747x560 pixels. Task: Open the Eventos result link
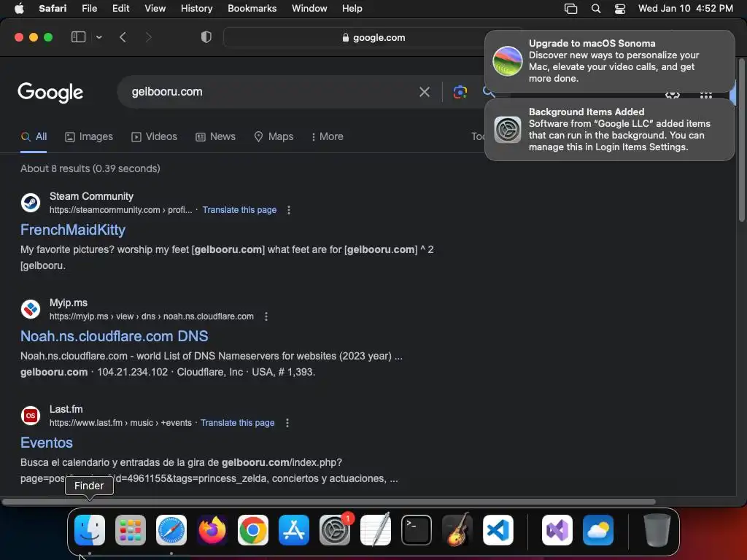pos(47,443)
